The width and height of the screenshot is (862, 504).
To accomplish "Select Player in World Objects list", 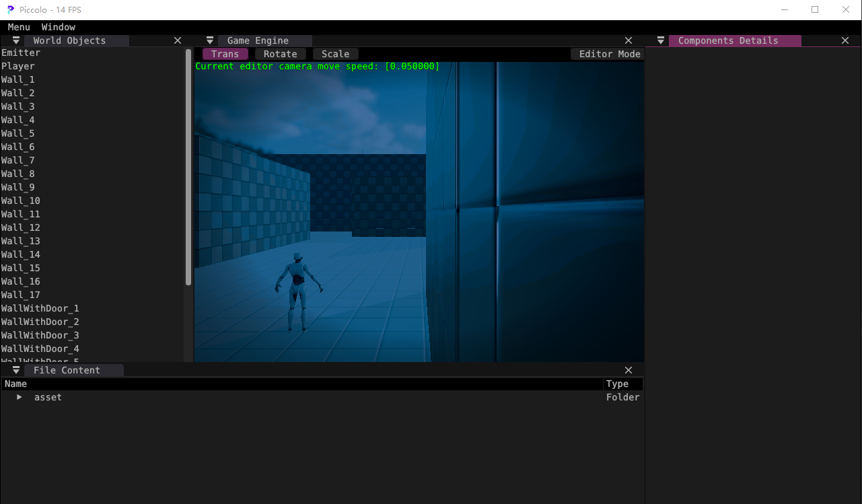I will (x=18, y=66).
